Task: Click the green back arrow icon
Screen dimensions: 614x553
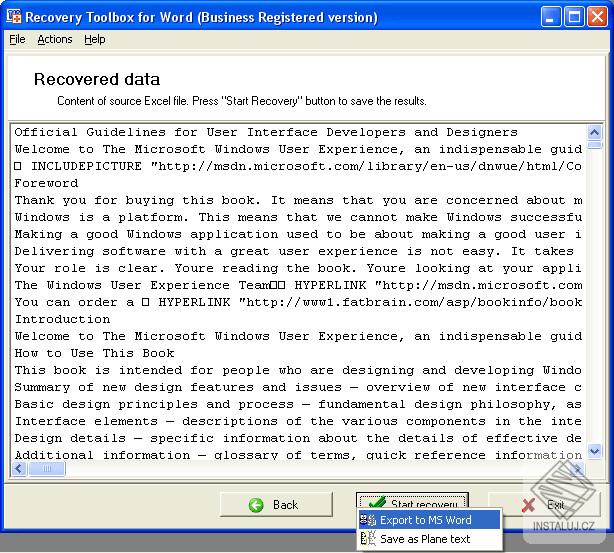Action: 256,505
